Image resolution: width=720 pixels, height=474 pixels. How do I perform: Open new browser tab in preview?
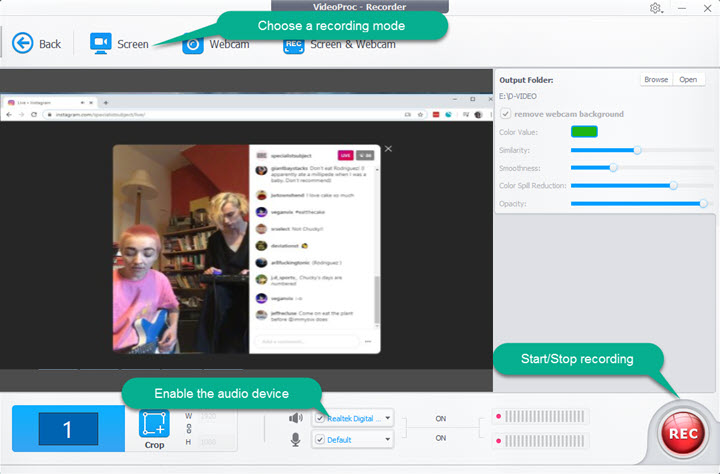point(106,102)
